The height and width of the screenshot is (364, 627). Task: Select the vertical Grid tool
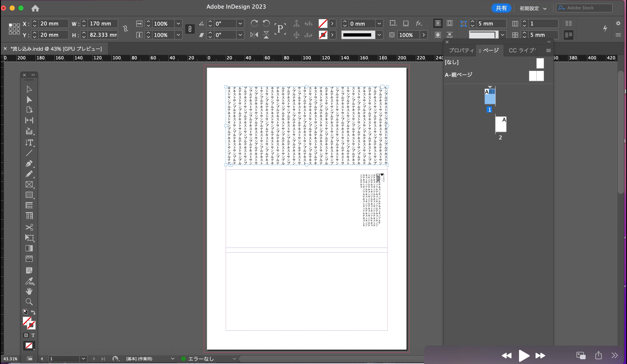click(29, 216)
